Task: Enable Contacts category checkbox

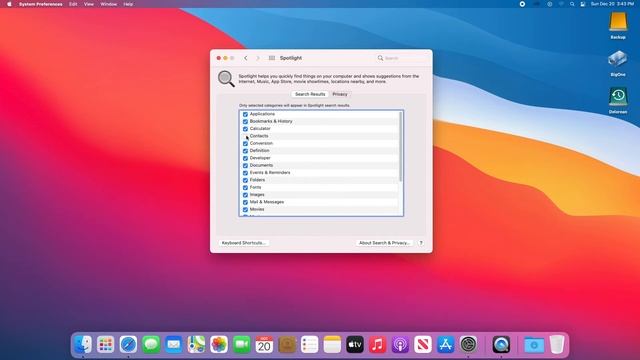Action: (x=245, y=136)
